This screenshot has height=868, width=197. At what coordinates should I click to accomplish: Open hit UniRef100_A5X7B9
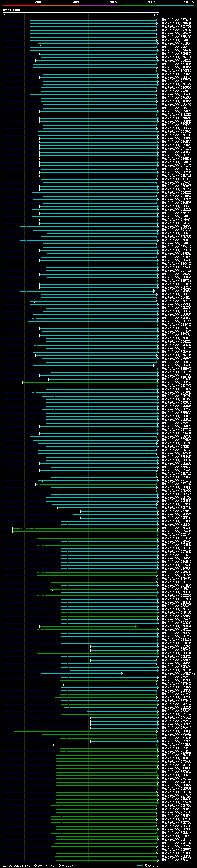tap(177, 26)
